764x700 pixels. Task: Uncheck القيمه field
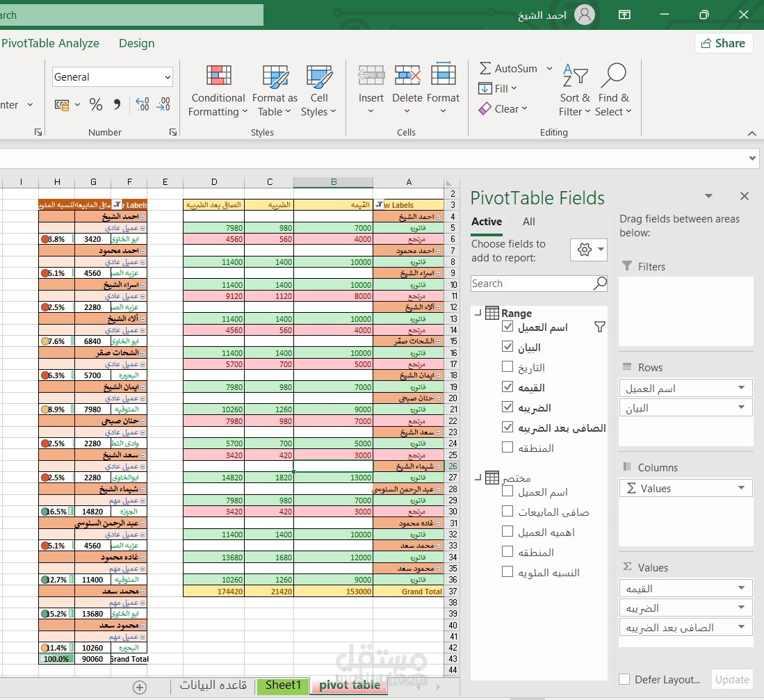507,386
